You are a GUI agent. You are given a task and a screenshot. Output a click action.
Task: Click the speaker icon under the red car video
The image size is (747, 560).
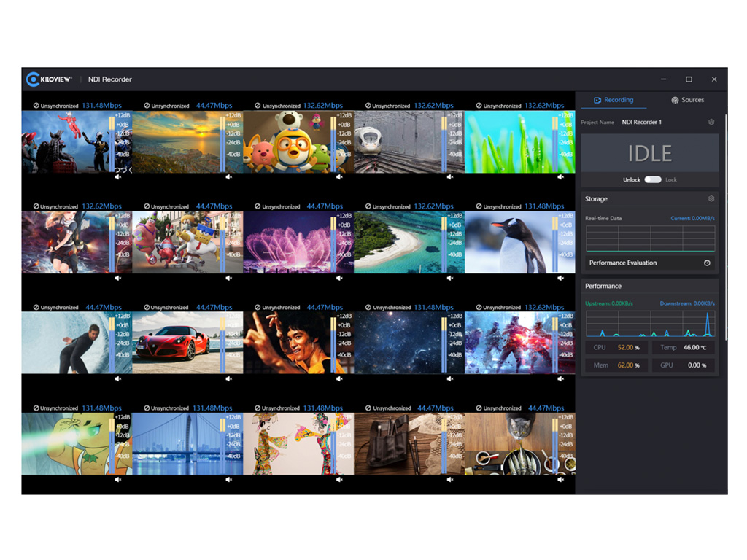228,378
